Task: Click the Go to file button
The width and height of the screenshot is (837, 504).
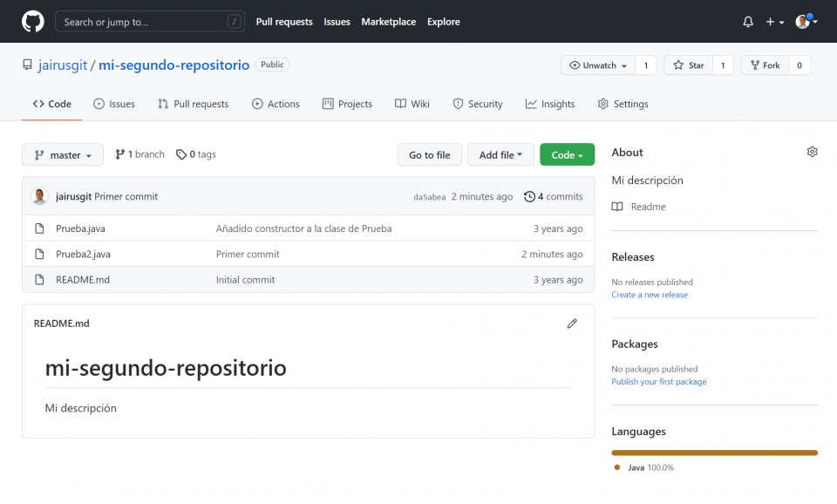Action: [429, 155]
